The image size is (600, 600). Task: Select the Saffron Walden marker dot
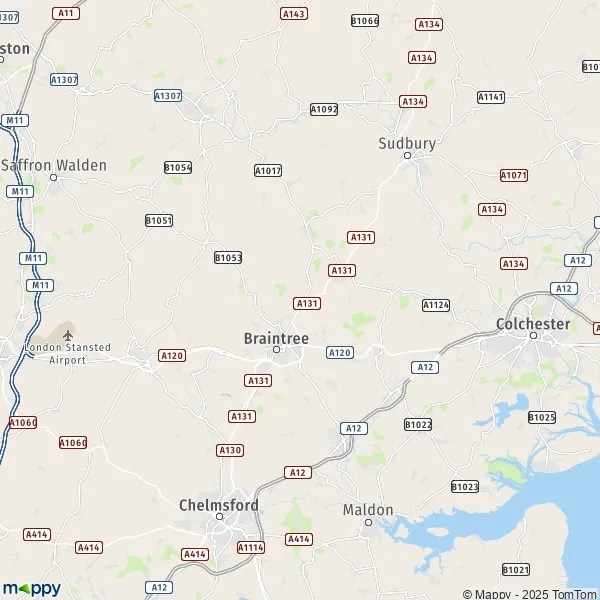(54, 178)
